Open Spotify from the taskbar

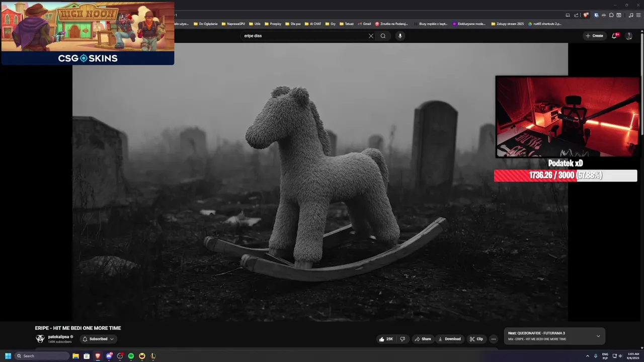[131, 356]
